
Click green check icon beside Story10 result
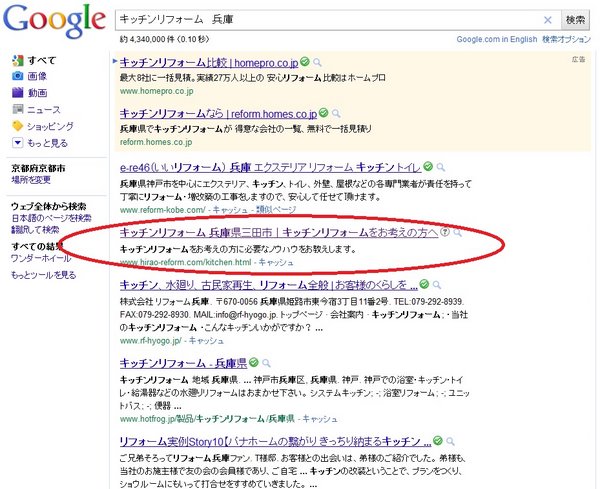coord(438,440)
